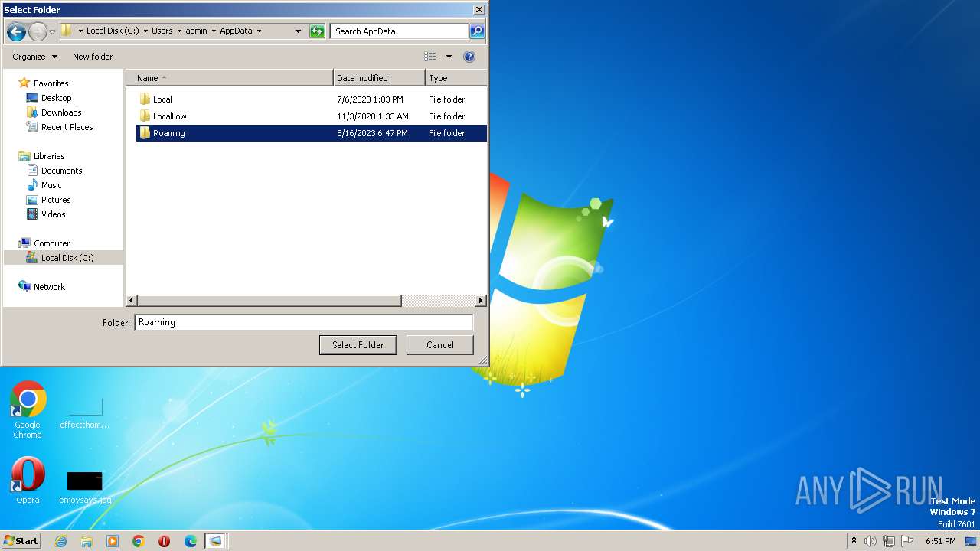Expand the arrow after admin breadcrumb
The height and width of the screenshot is (551, 980).
click(213, 31)
